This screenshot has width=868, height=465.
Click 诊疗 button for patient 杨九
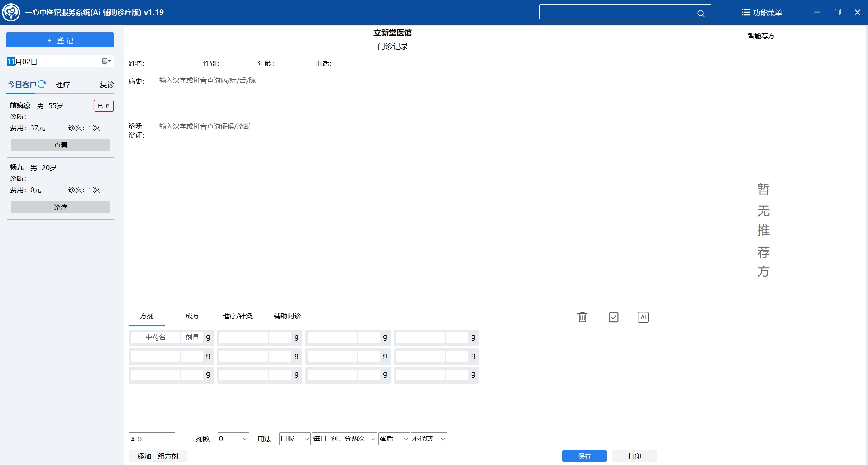60,207
